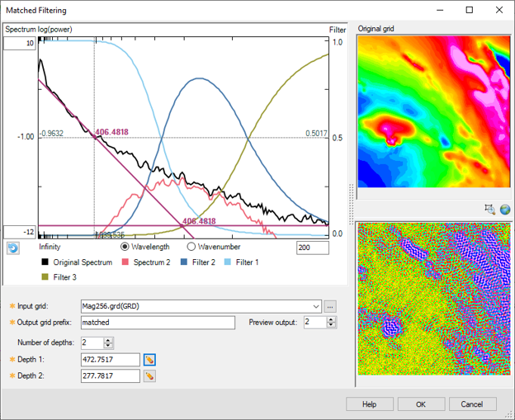515x420 pixels.
Task: Open the Input grid dropdown list
Action: point(316,306)
